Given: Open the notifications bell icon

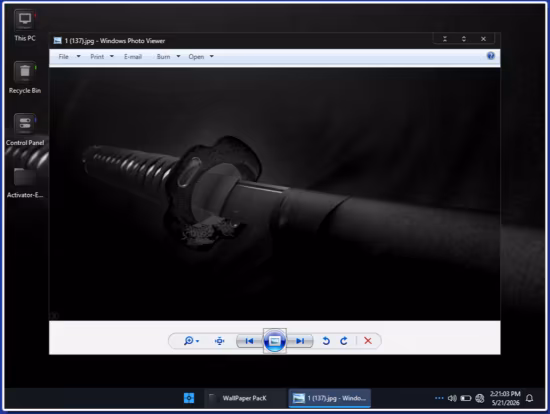Looking at the screenshot, I should (529, 398).
